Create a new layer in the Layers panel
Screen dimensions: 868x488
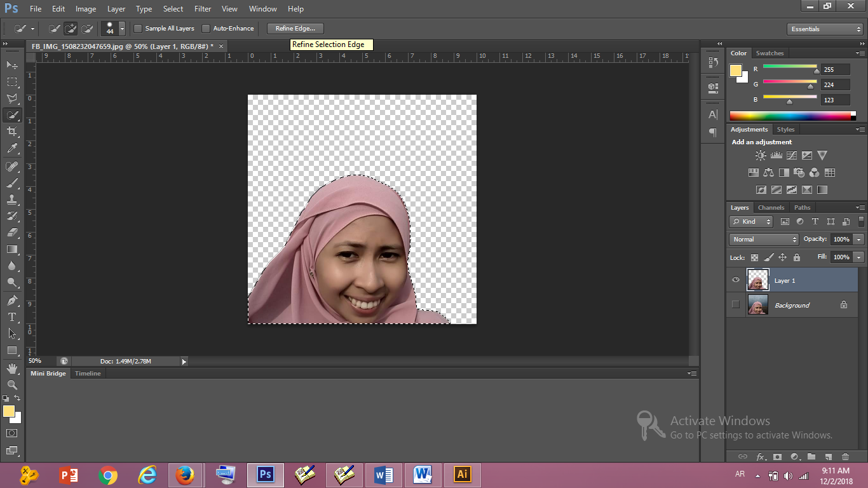click(x=827, y=456)
